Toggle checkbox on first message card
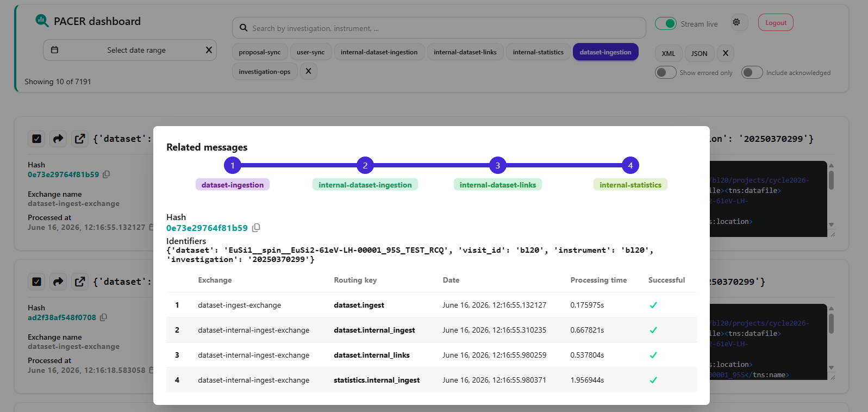Screen dimensions: 868x412 (36, 139)
